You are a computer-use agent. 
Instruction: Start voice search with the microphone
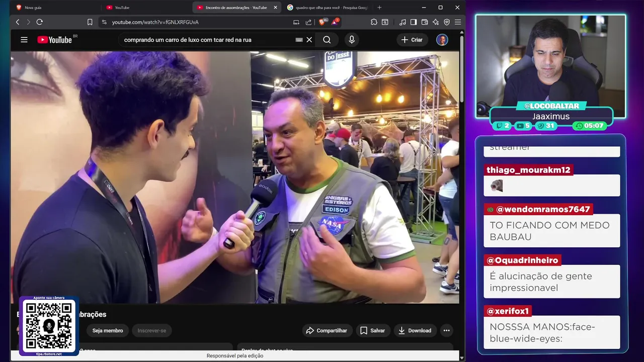[352, 40]
